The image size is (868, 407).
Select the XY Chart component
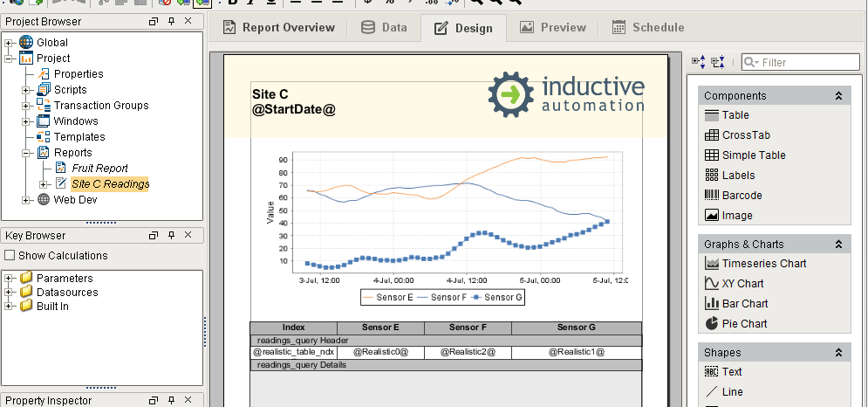(x=742, y=283)
